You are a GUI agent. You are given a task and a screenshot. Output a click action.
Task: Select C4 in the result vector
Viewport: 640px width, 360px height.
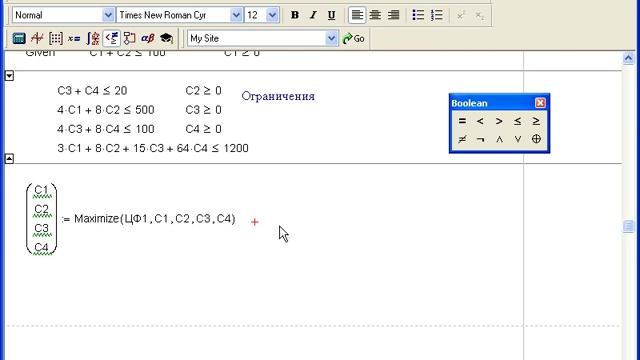(41, 247)
